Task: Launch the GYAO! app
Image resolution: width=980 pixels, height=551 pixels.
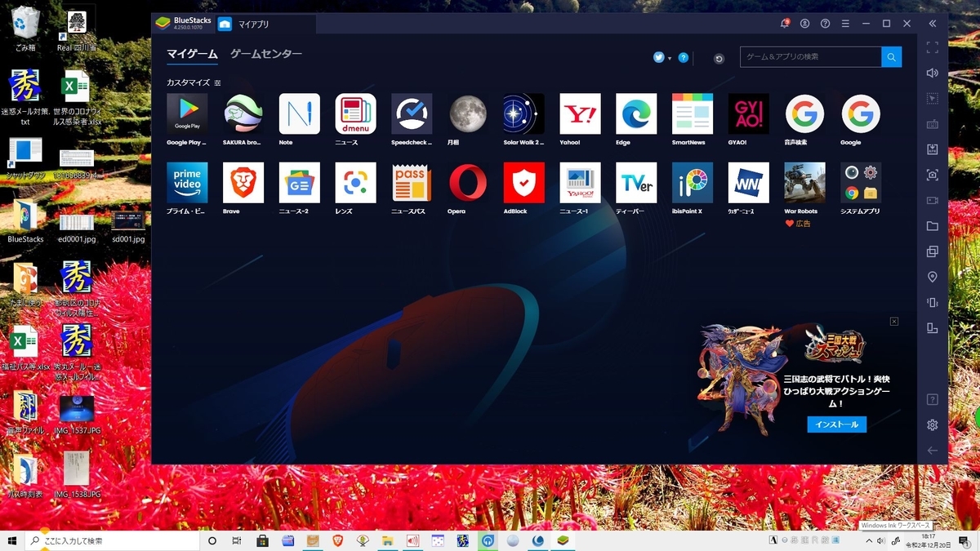Action: point(749,113)
